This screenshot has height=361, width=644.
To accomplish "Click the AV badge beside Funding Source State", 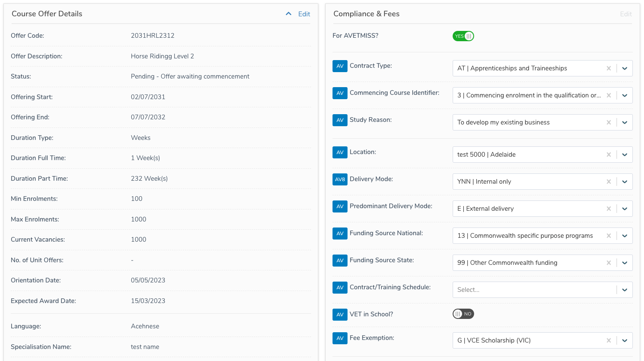I will (340, 261).
